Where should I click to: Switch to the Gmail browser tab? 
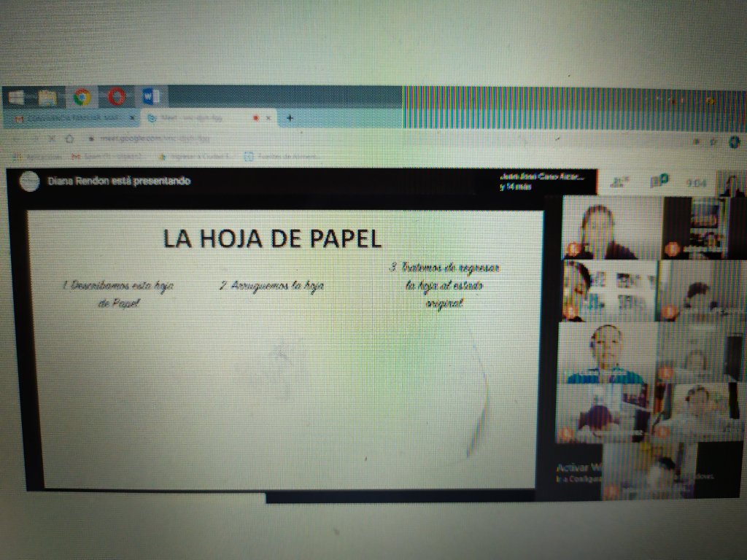tap(69, 117)
